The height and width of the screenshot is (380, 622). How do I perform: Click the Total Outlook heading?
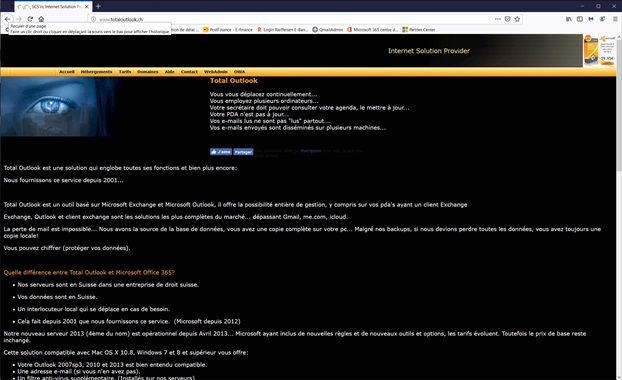234,81
